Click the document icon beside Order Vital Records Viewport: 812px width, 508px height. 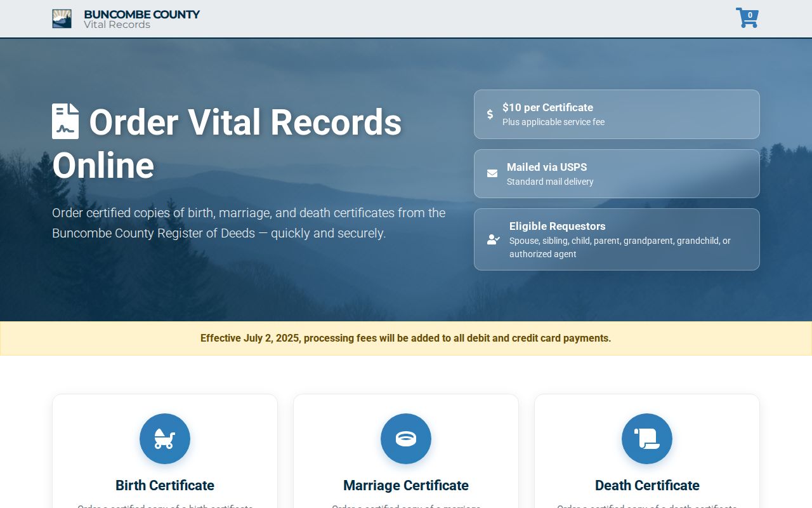click(x=65, y=121)
